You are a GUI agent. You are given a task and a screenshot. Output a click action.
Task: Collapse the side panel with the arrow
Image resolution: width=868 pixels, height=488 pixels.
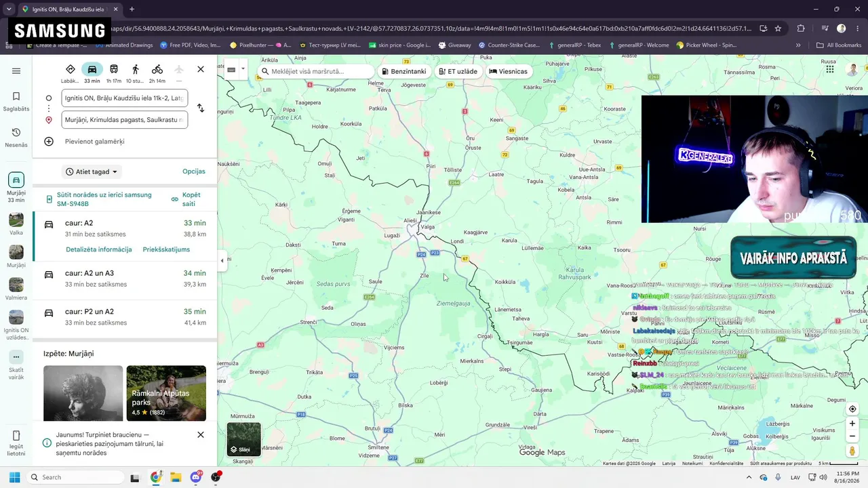[x=222, y=260]
